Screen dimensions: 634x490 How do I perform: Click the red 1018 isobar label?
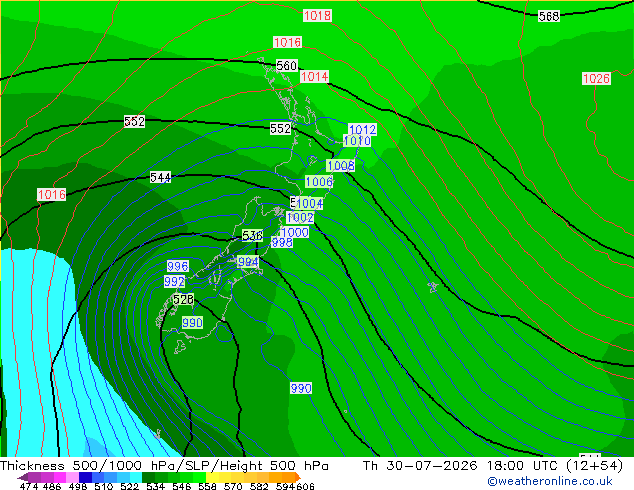(317, 16)
